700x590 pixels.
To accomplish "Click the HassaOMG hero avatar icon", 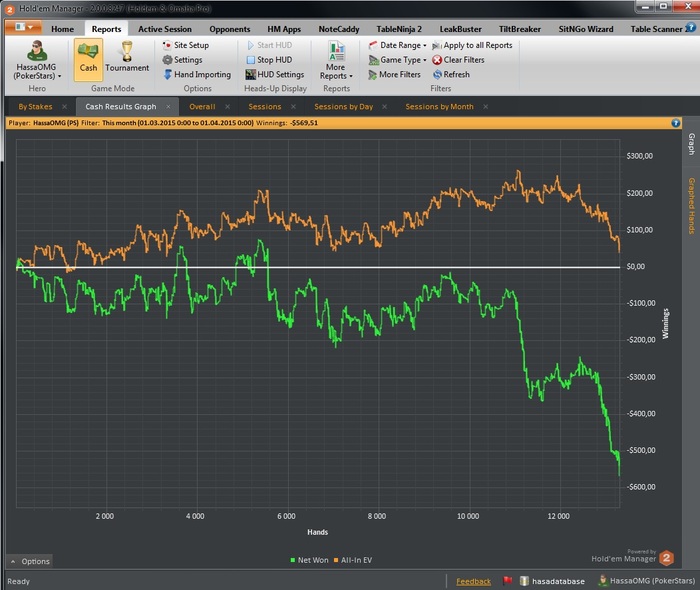I will pos(36,50).
